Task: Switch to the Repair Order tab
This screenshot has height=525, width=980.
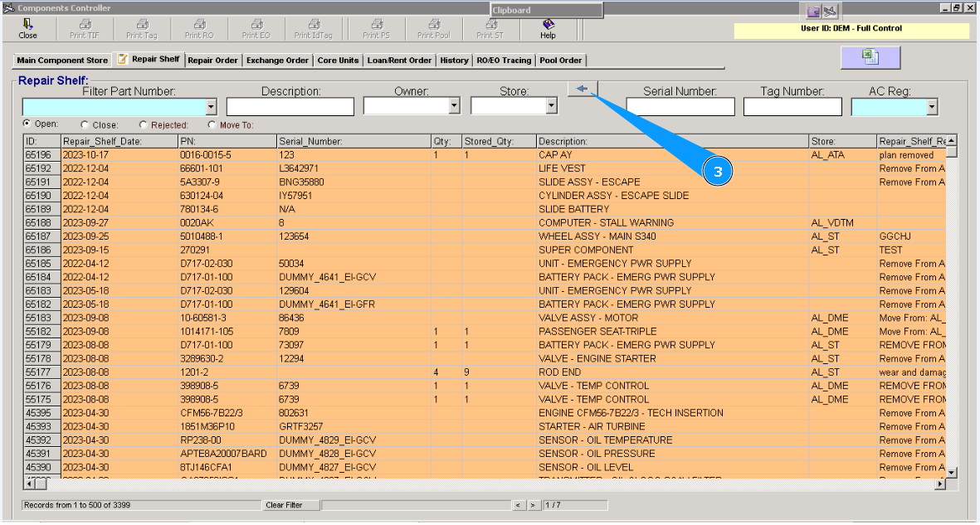Action: tap(212, 61)
